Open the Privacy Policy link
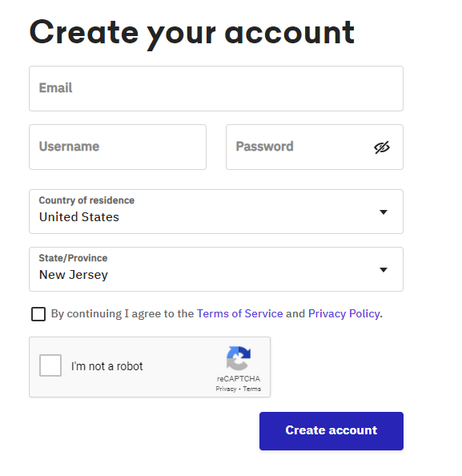The height and width of the screenshot is (476, 462). (344, 313)
